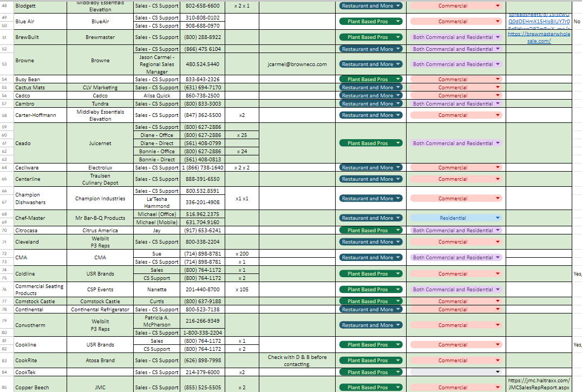Select the Curtis contact cell

click(156, 302)
